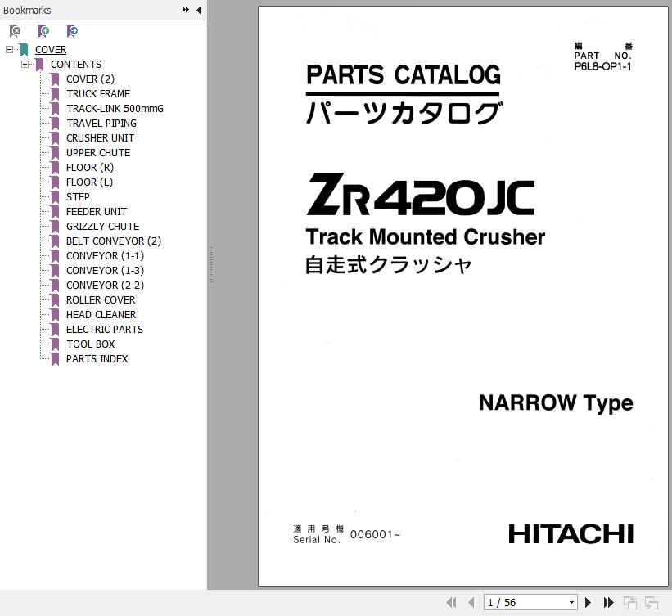Click the serial number 006001~ text
The image size is (672, 616).
[375, 535]
